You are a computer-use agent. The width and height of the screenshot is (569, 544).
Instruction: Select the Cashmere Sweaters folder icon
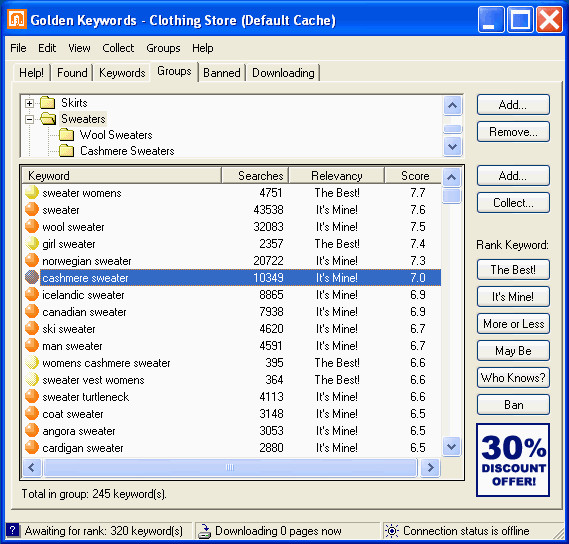(x=67, y=151)
